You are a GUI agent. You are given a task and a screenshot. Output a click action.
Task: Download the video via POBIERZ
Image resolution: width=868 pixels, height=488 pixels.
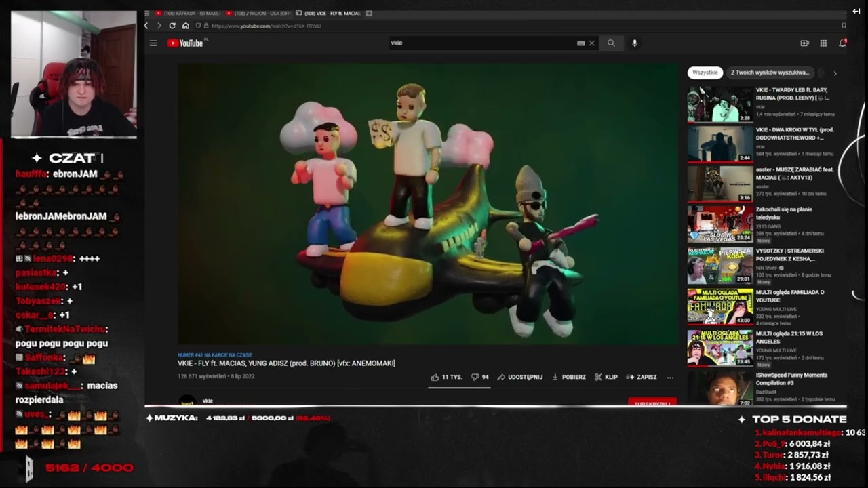point(569,377)
